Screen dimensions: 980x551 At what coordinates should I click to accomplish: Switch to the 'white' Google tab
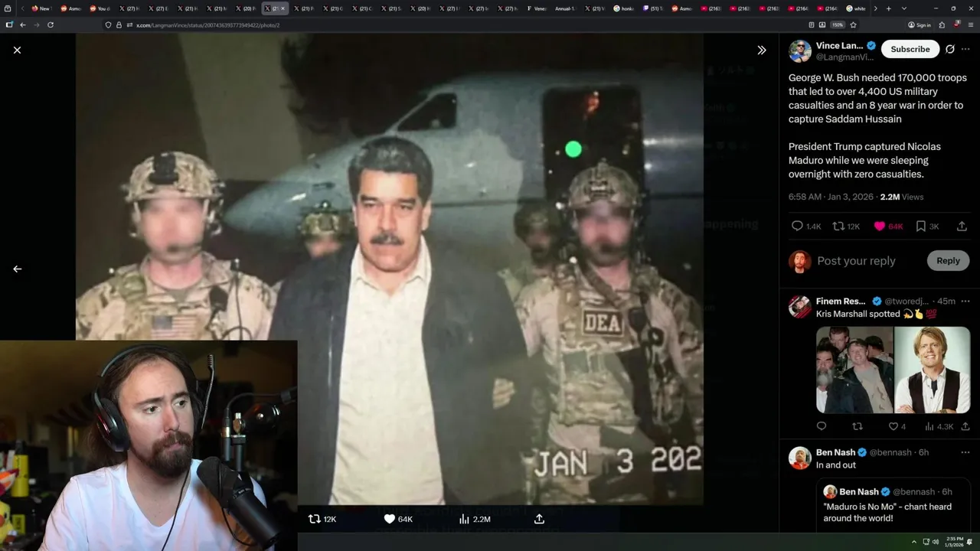click(856, 8)
